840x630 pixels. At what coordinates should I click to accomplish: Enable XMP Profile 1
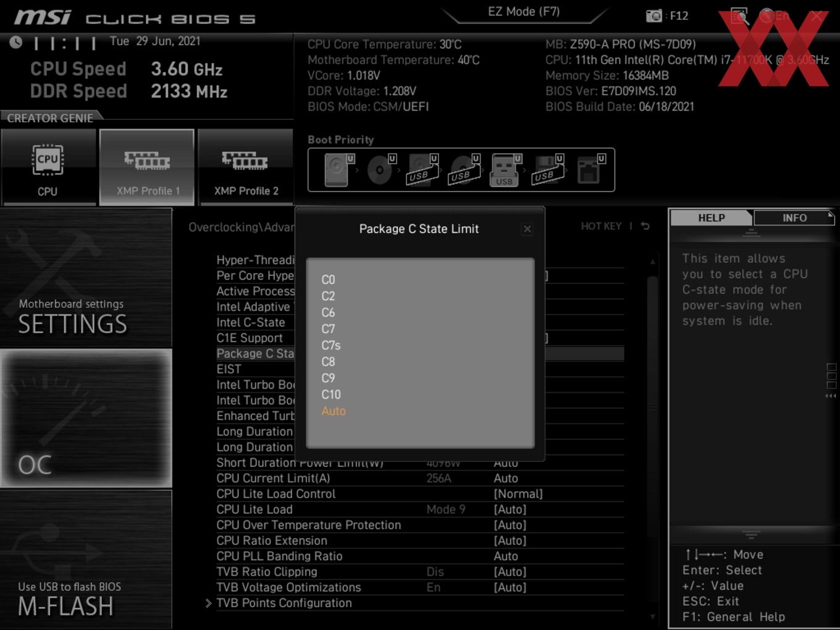click(x=147, y=167)
